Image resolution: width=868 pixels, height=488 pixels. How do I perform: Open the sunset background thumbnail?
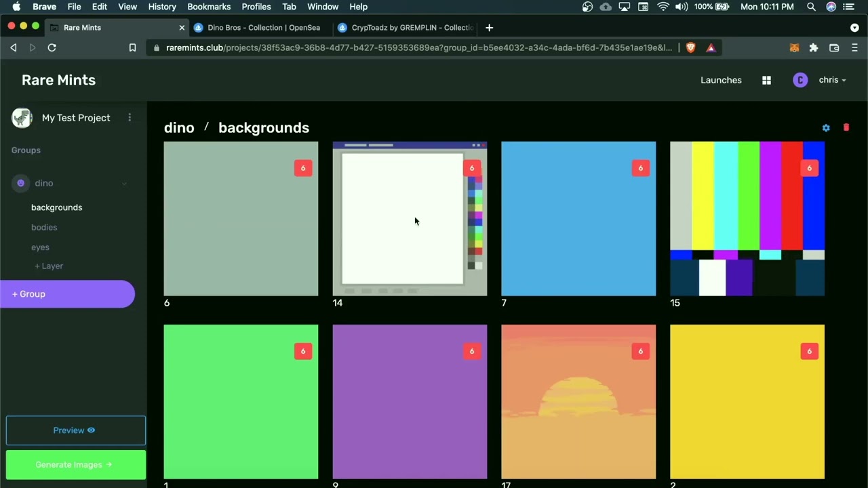coord(578,401)
